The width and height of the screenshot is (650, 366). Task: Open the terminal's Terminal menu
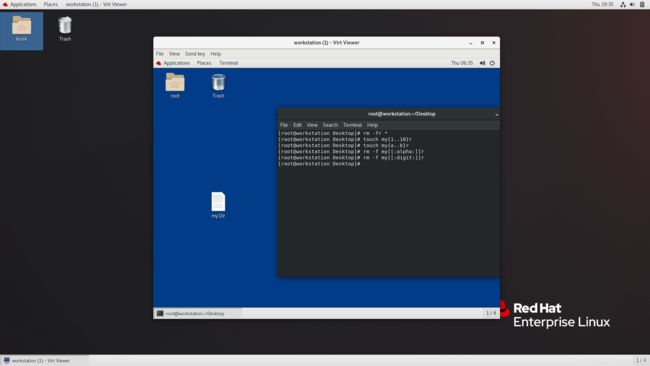click(352, 125)
